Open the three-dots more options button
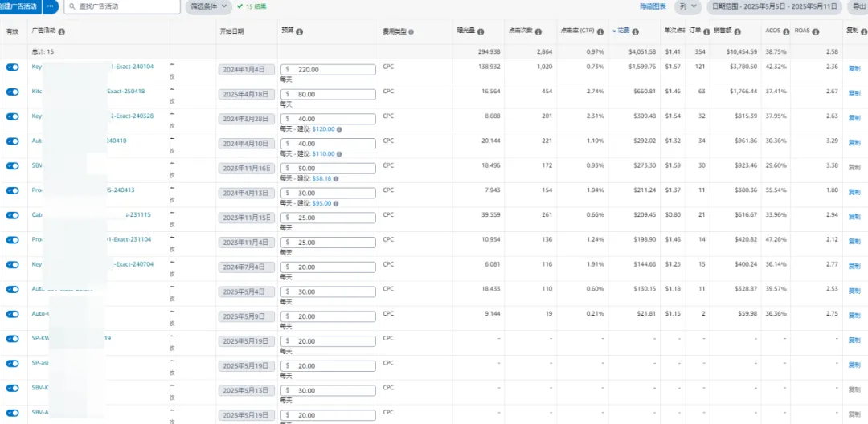The width and height of the screenshot is (868, 424). tap(51, 6)
